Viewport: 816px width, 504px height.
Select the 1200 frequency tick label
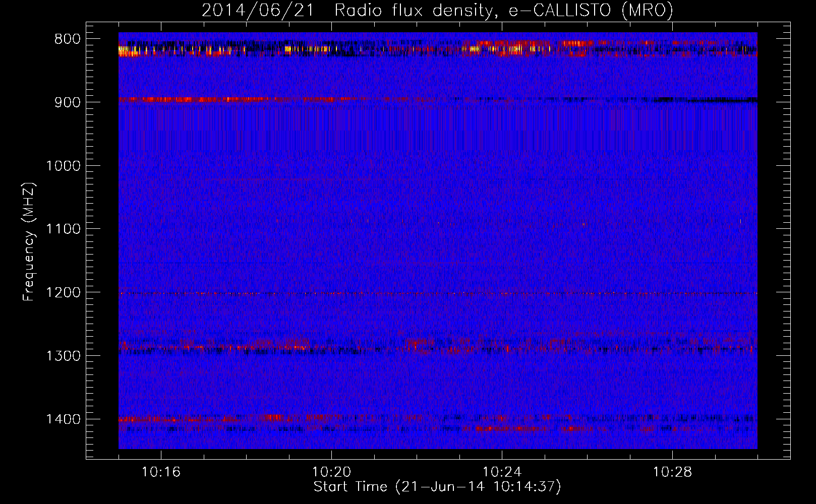(x=64, y=293)
